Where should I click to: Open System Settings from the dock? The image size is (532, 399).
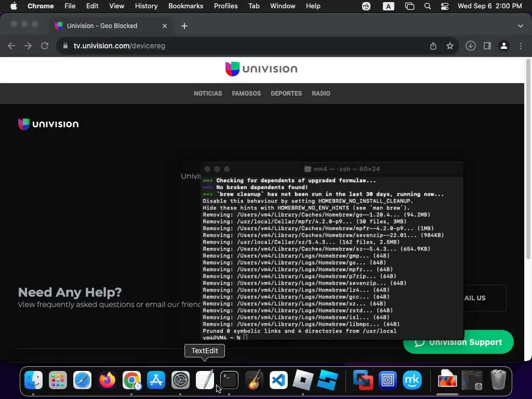[180, 380]
